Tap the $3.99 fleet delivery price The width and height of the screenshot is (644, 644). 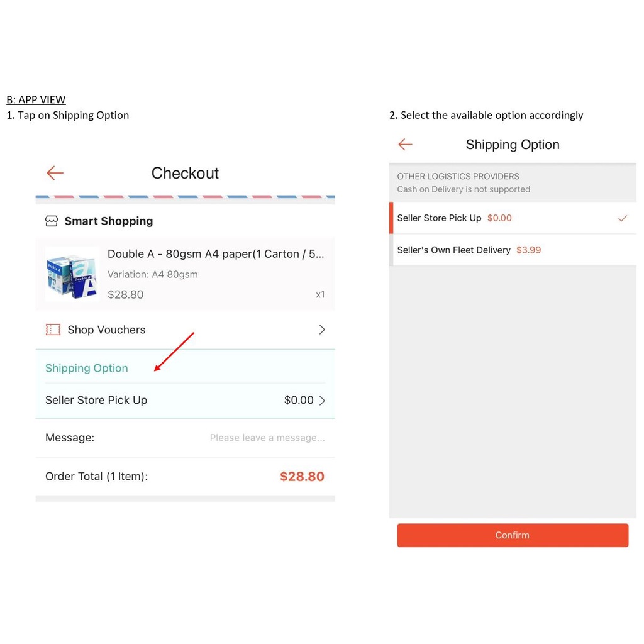click(528, 250)
